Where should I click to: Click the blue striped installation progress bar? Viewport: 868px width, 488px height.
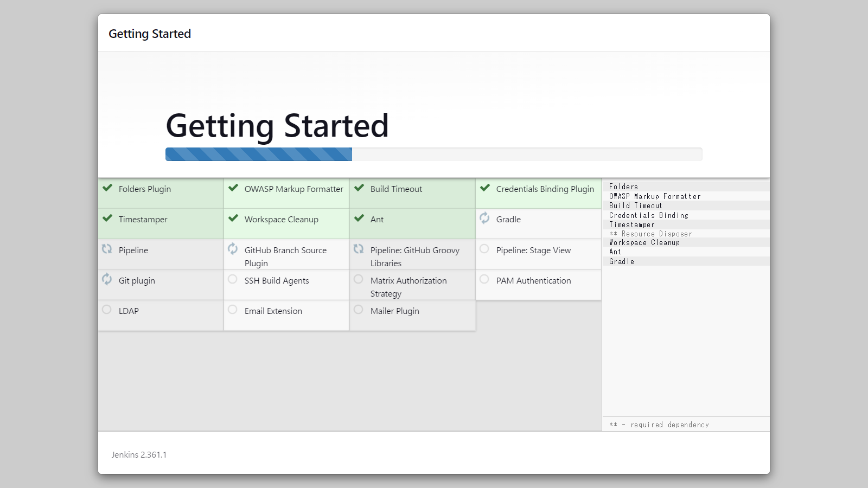pyautogui.click(x=259, y=155)
